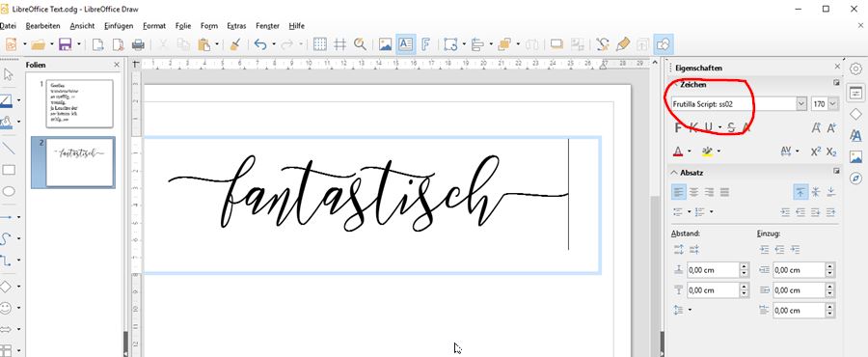Open the font size 170 dropdown
The width and height of the screenshot is (868, 357).
832,103
